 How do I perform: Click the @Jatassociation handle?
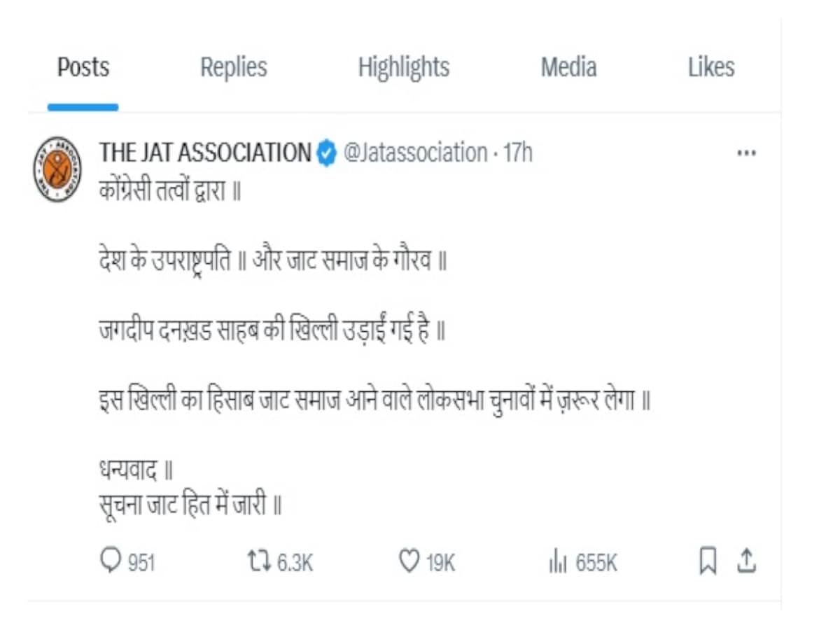(415, 153)
